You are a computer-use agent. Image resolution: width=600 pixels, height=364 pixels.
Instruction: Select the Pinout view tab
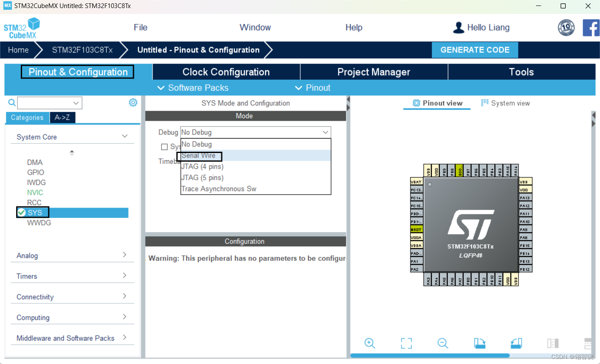click(x=438, y=103)
